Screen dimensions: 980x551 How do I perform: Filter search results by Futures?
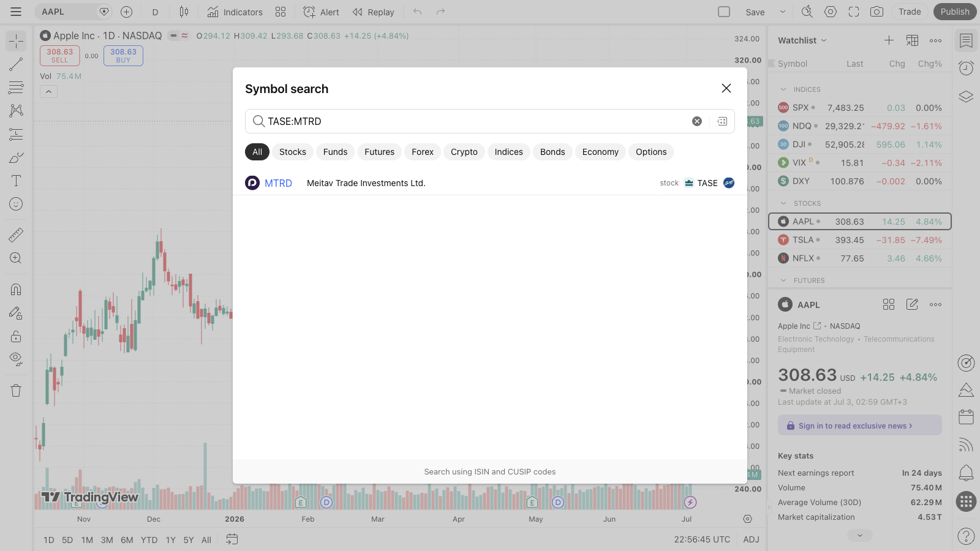click(x=380, y=152)
